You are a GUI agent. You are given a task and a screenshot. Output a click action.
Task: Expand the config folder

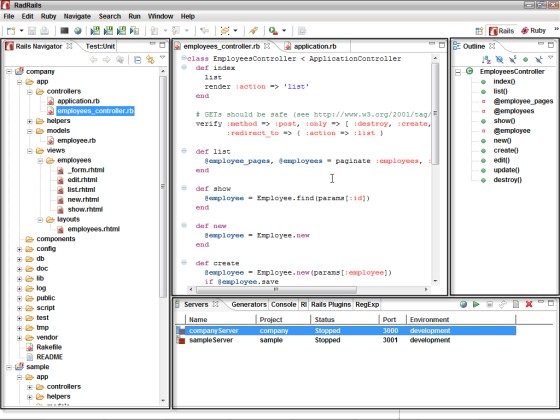pos(20,249)
